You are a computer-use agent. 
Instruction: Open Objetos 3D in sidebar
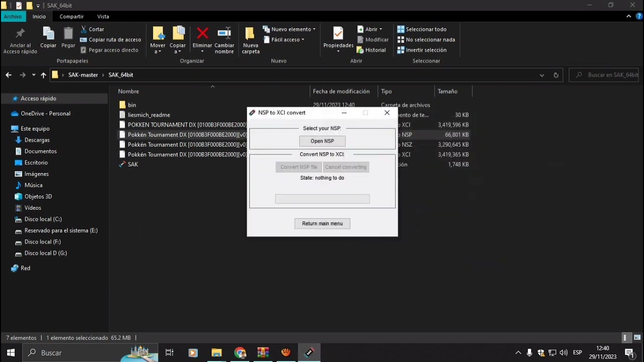38,197
